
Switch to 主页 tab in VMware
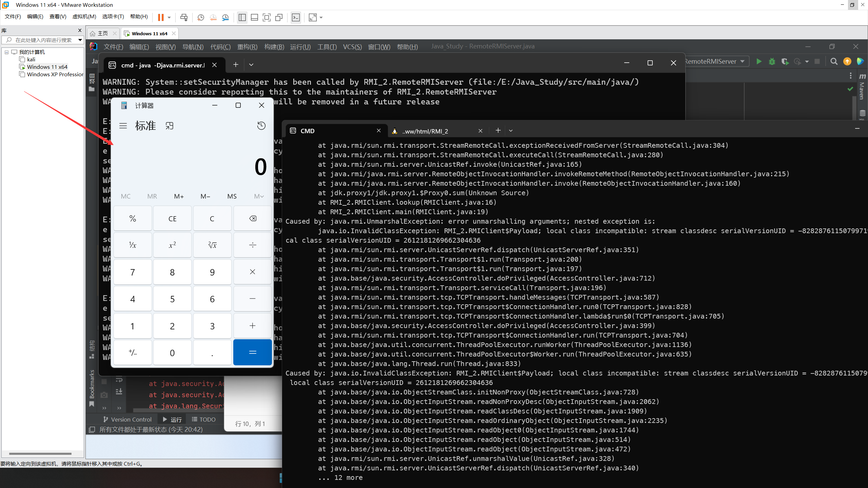click(x=103, y=33)
